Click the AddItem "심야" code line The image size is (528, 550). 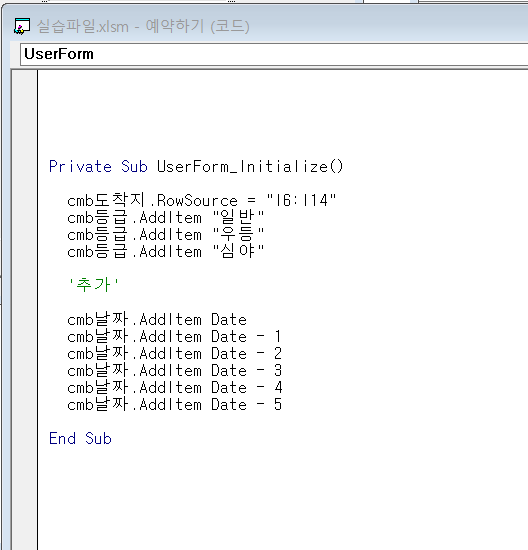pyautogui.click(x=165, y=251)
